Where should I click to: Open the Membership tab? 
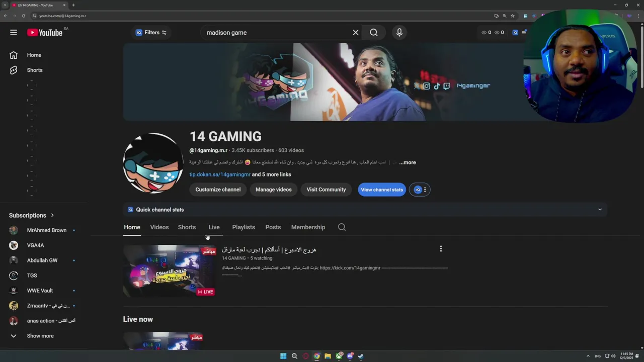click(x=308, y=227)
